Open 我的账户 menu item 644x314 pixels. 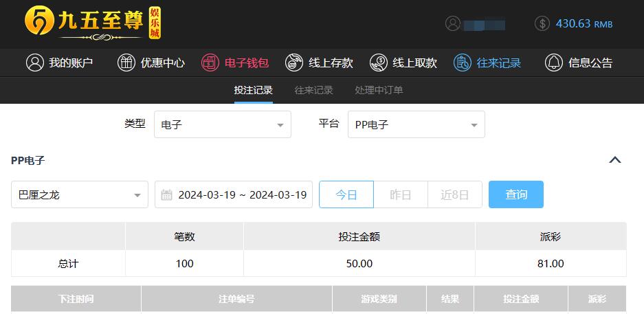coord(60,63)
